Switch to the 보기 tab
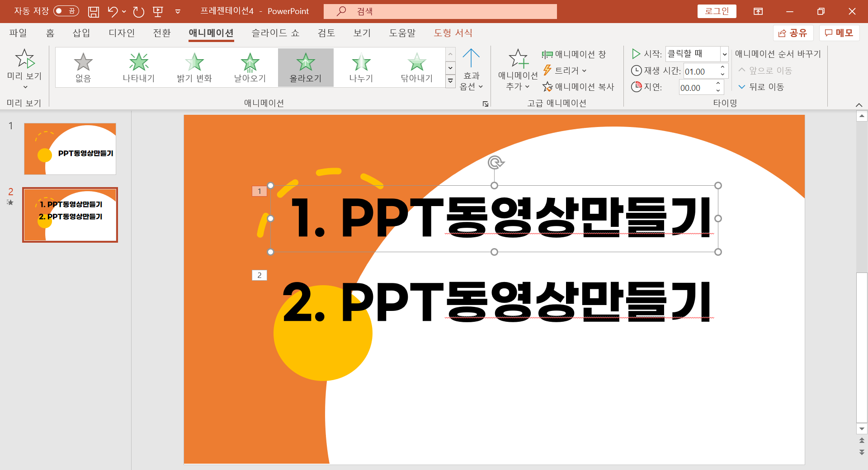The width and height of the screenshot is (868, 470). pyautogui.click(x=362, y=33)
